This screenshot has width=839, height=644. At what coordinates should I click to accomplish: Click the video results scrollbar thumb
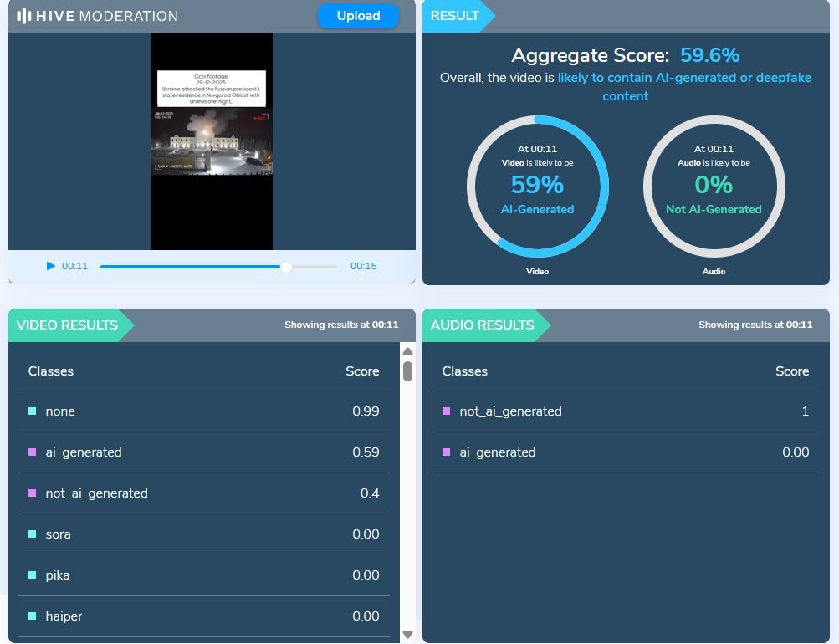coord(407,371)
